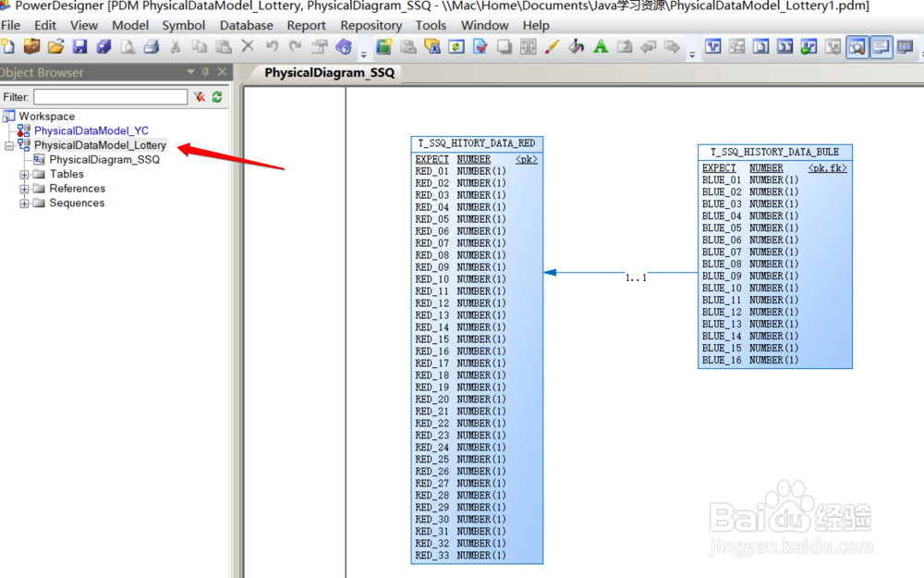Click the Help book toolbar icon
The width and height of the screenshot is (924, 578).
coord(344,46)
